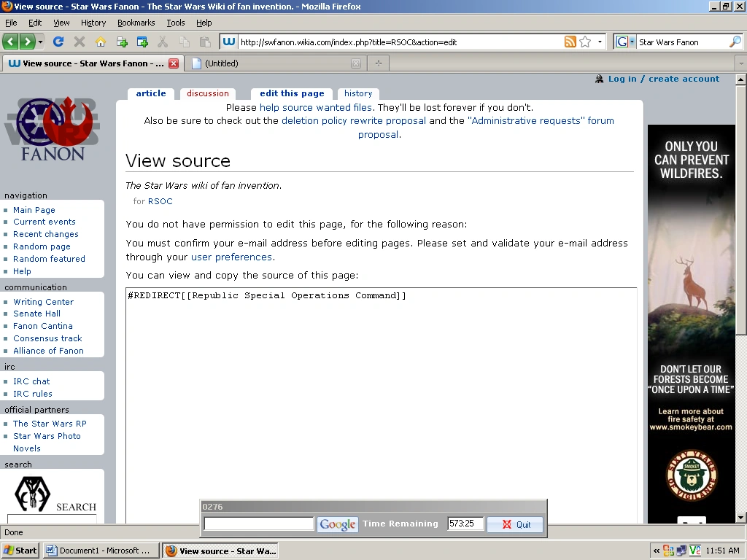Open a new tab with the toolbar icon
Image resolution: width=747 pixels, height=560 pixels.
122,42
